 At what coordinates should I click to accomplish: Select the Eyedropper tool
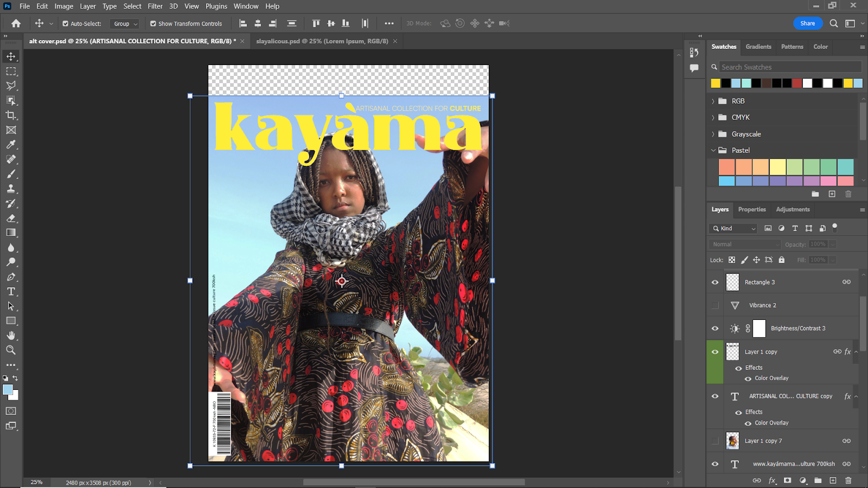coord(11,144)
